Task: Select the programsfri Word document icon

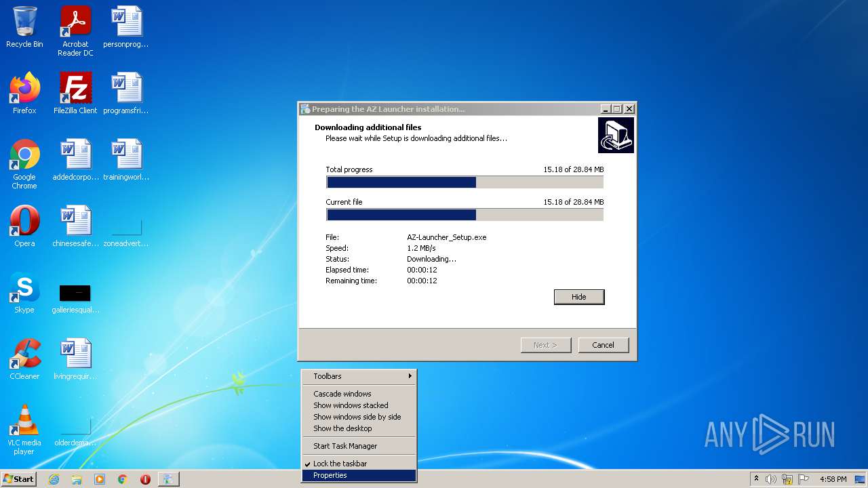Action: coord(126,94)
